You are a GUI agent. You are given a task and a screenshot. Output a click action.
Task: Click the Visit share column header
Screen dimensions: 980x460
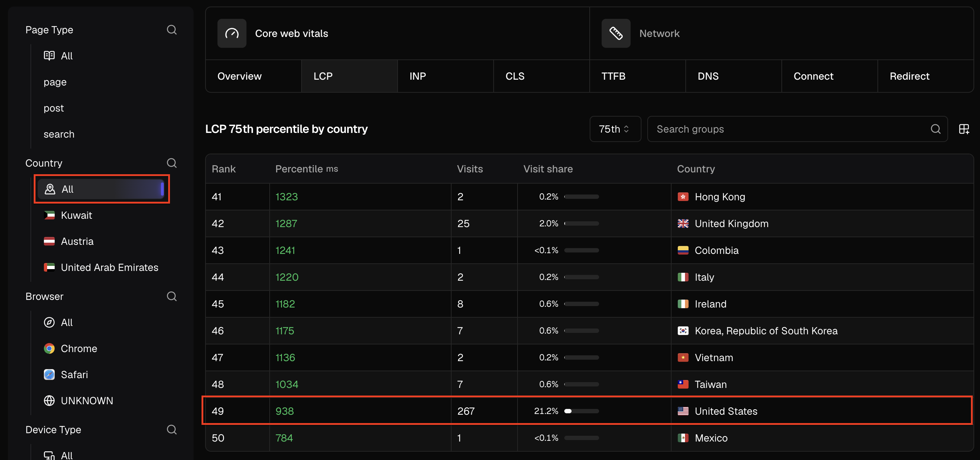548,169
